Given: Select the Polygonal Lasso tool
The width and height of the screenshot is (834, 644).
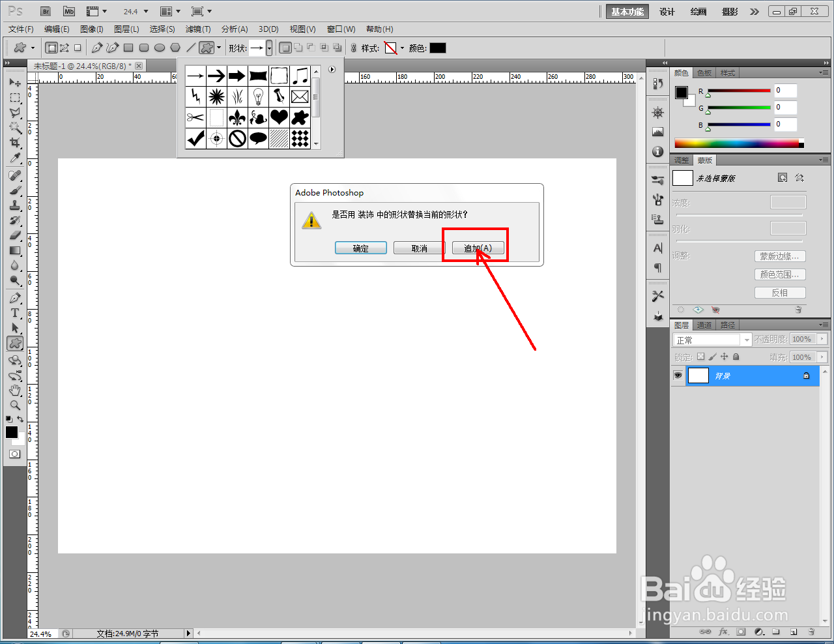Looking at the screenshot, I should click(15, 113).
